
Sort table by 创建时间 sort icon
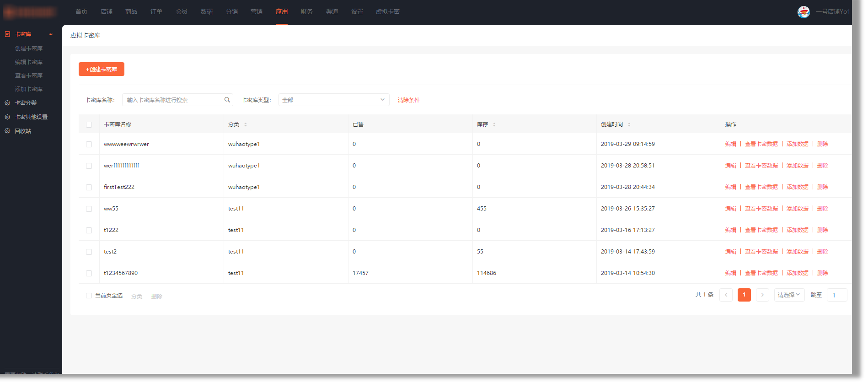[629, 124]
